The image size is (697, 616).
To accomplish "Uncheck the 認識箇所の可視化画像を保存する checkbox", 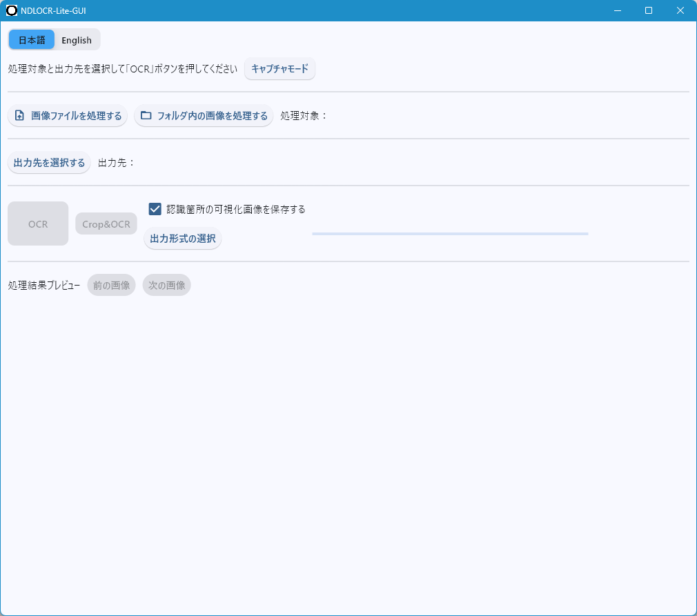I will [x=155, y=209].
